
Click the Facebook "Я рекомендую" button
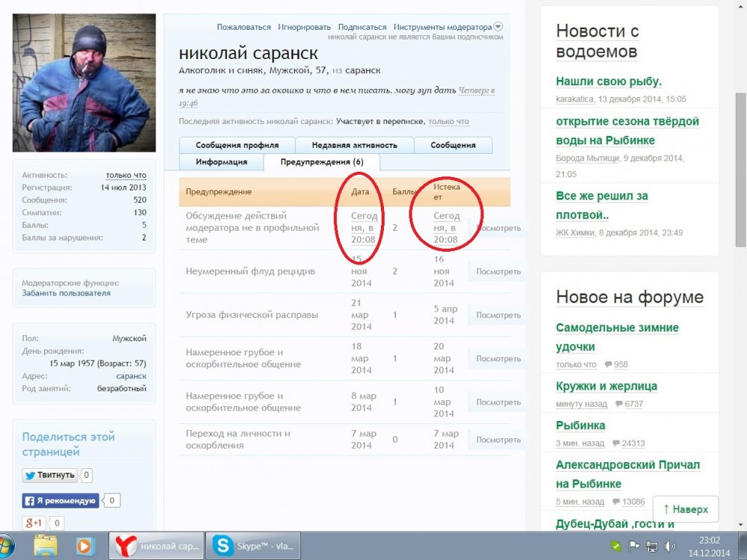coord(61,501)
